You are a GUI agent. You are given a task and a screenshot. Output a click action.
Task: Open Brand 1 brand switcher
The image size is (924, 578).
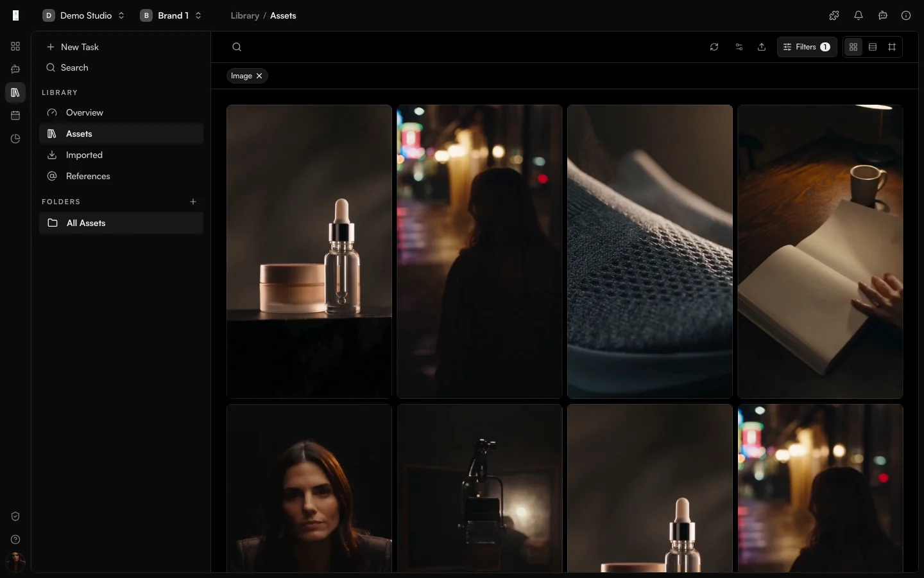point(171,15)
